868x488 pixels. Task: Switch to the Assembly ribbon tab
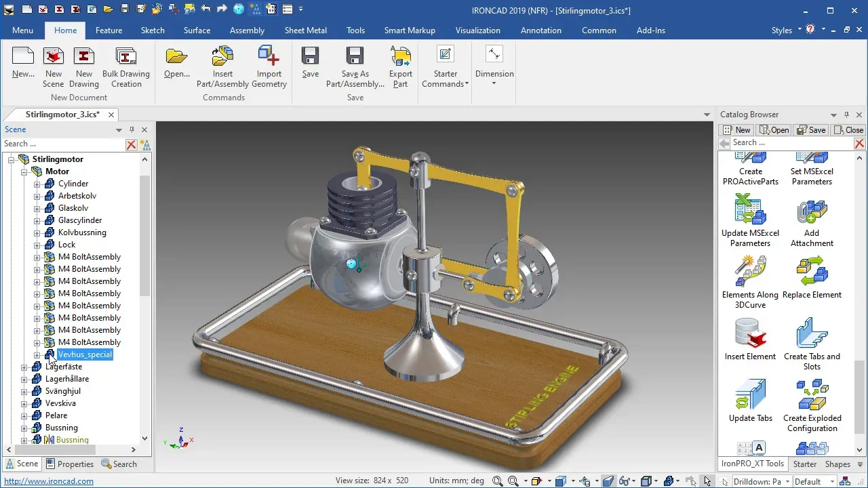click(x=247, y=30)
